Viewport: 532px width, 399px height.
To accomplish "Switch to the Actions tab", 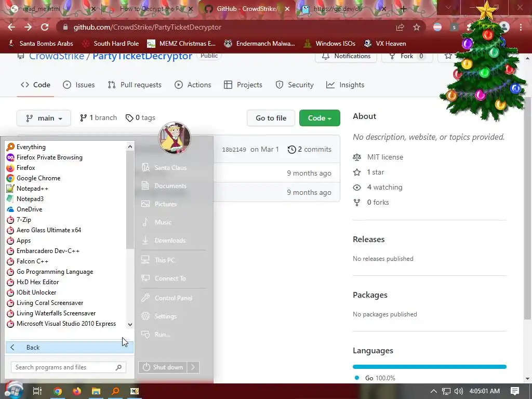I will pyautogui.click(x=193, y=85).
